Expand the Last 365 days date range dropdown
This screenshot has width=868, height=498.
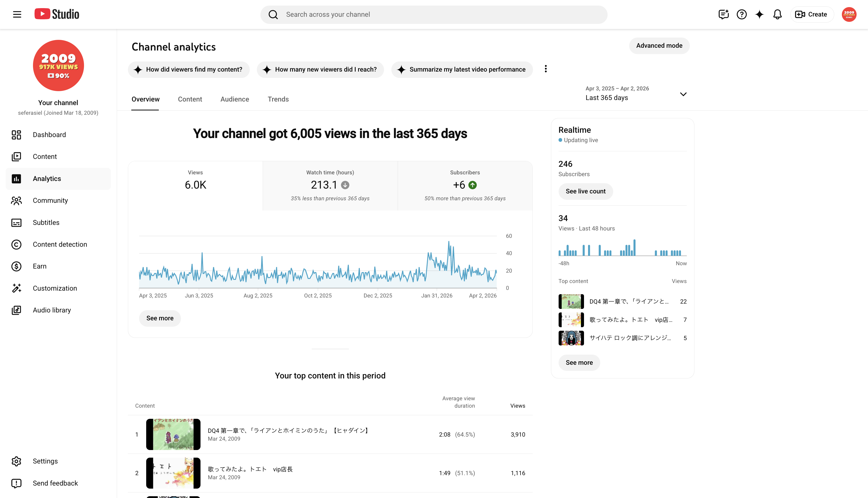pyautogui.click(x=636, y=93)
